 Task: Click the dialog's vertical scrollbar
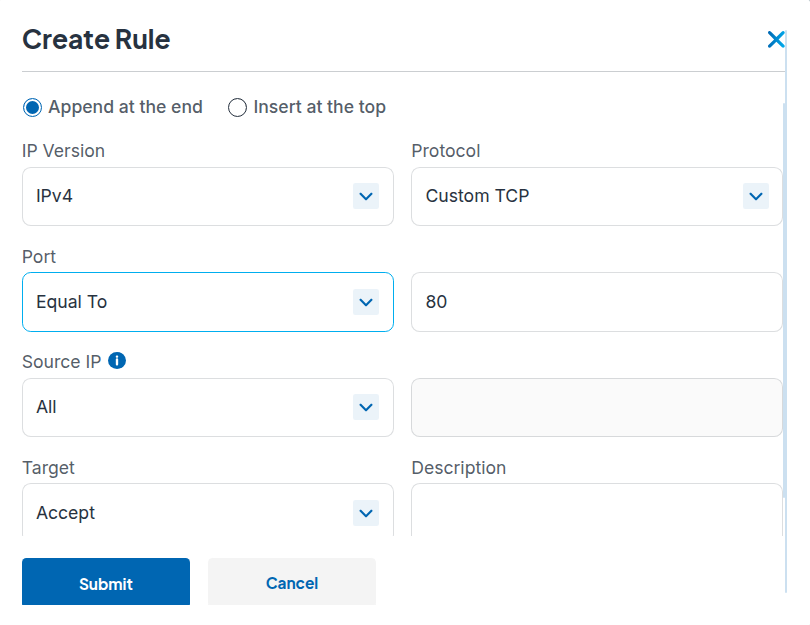click(x=784, y=300)
